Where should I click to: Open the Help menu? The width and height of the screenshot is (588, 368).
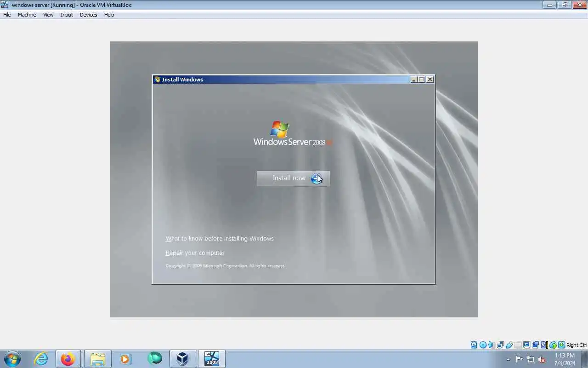[x=109, y=15]
